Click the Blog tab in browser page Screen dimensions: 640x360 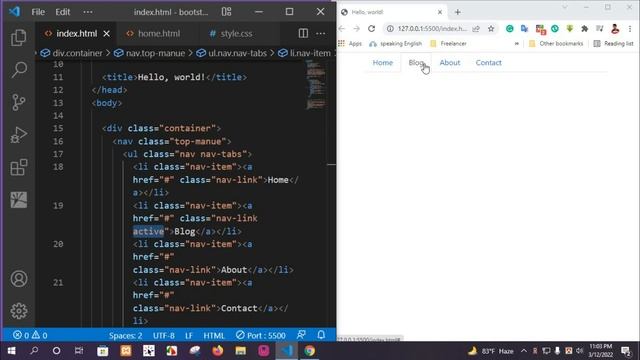coord(416,63)
